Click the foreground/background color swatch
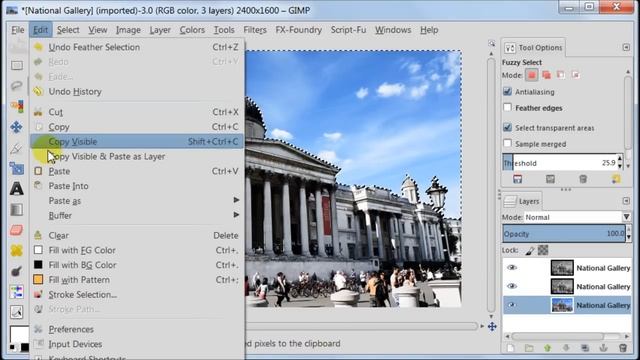Viewport: 640px width, 360px height. click(19, 338)
